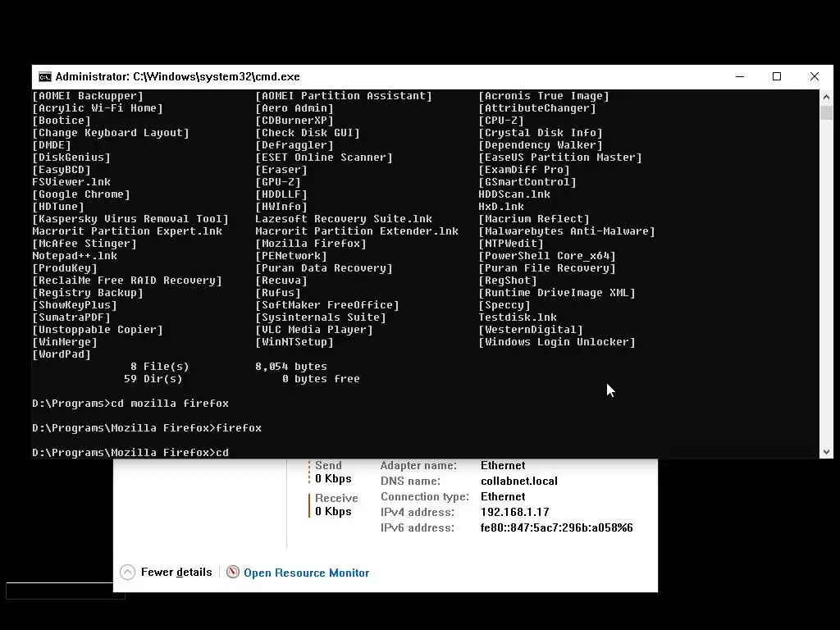
Task: Click the Notepad++.lnk entry
Action: click(75, 256)
